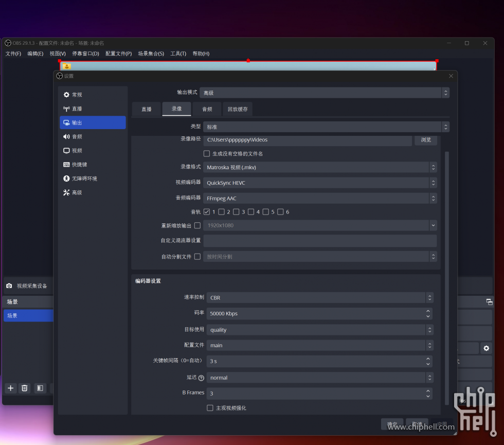Click the 码率 50000 Kbps field
Screen dimensions: 504x445
tap(319, 313)
